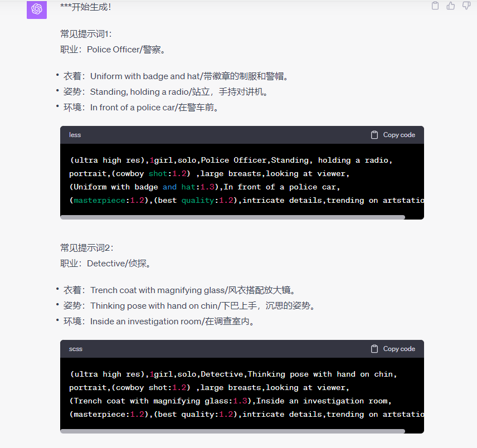
Task: Click code text 'Police Officer,Standing' in first block
Action: (255, 160)
